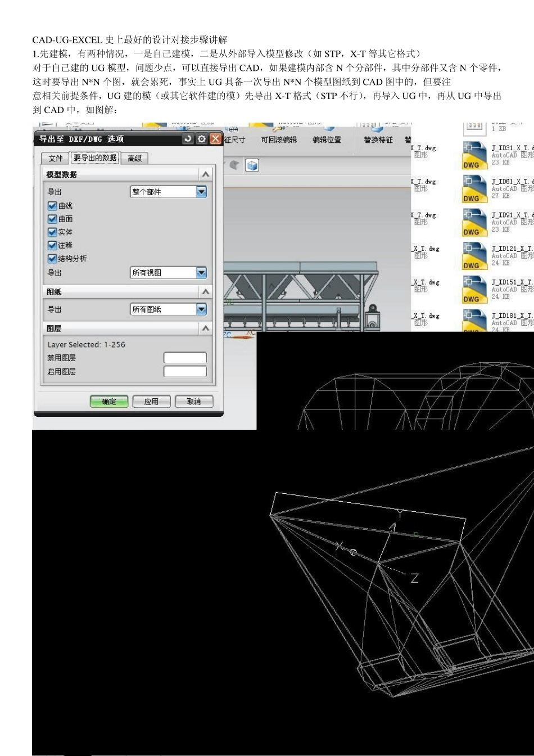The height and width of the screenshot is (756, 534).
Task: Open the gear settings icon in the dialog title bar
Action: (202, 138)
